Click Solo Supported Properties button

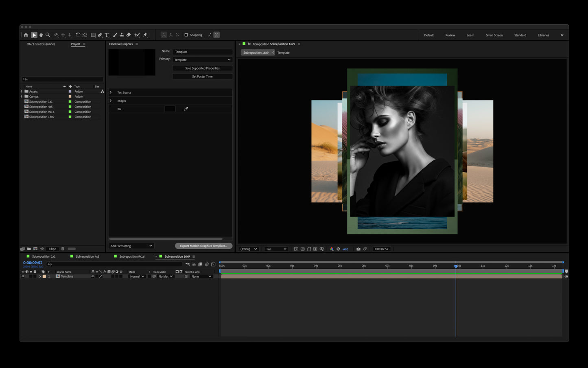pos(203,68)
